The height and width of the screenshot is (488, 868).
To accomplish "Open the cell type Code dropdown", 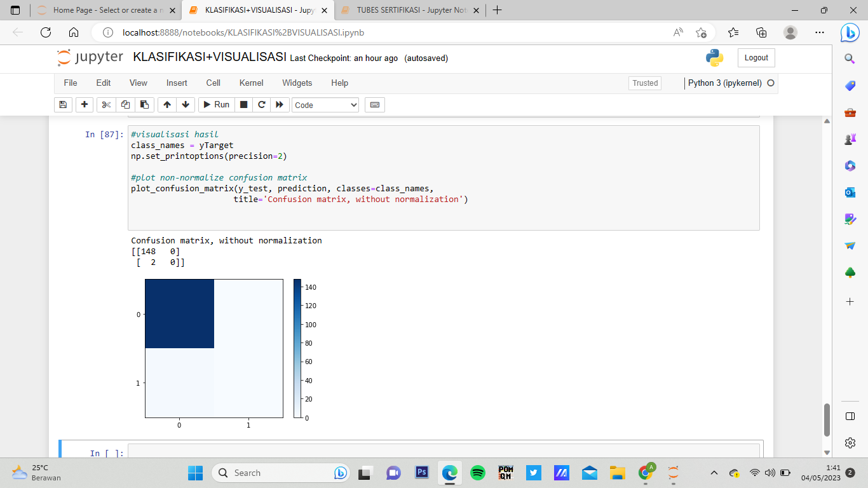I will 325,105.
